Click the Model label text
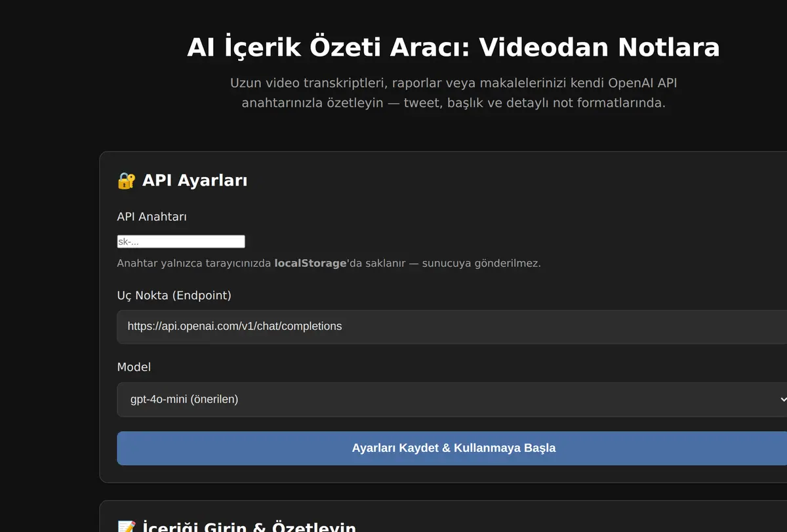This screenshot has height=532, width=787. click(x=134, y=367)
